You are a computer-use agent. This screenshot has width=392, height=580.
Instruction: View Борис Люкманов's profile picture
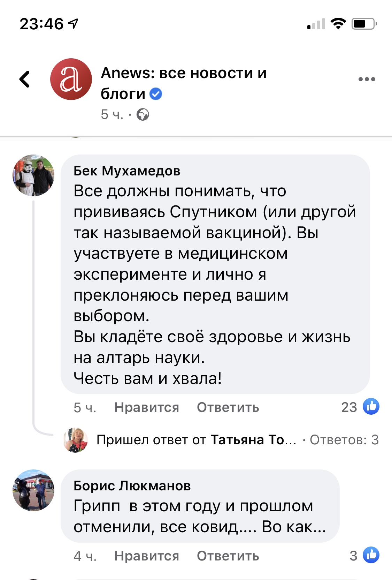(33, 490)
